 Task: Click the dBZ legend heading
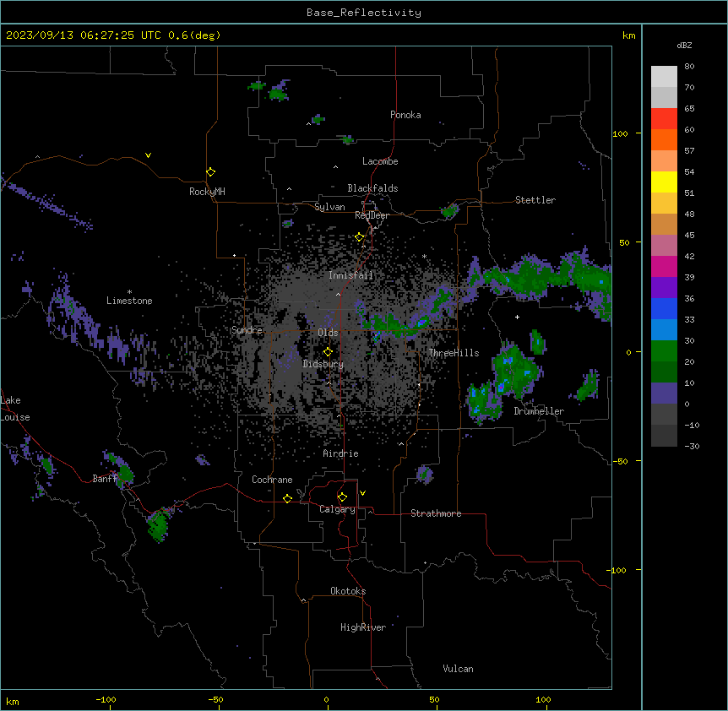684,45
